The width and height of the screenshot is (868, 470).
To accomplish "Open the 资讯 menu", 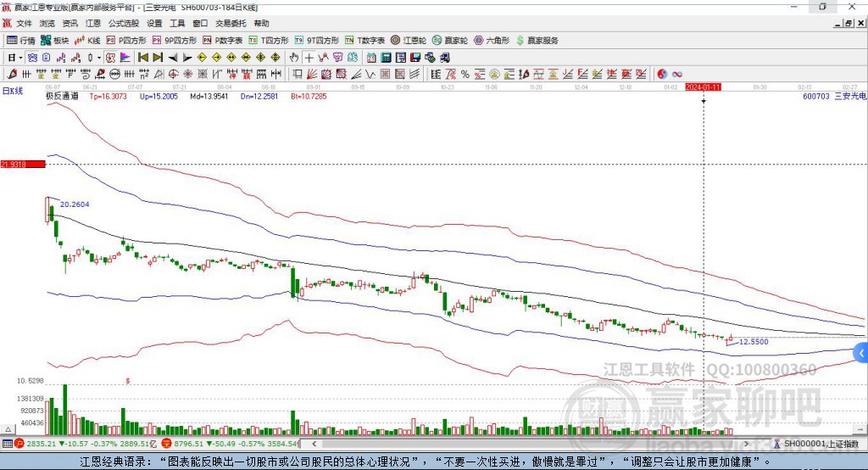I will click(x=70, y=23).
